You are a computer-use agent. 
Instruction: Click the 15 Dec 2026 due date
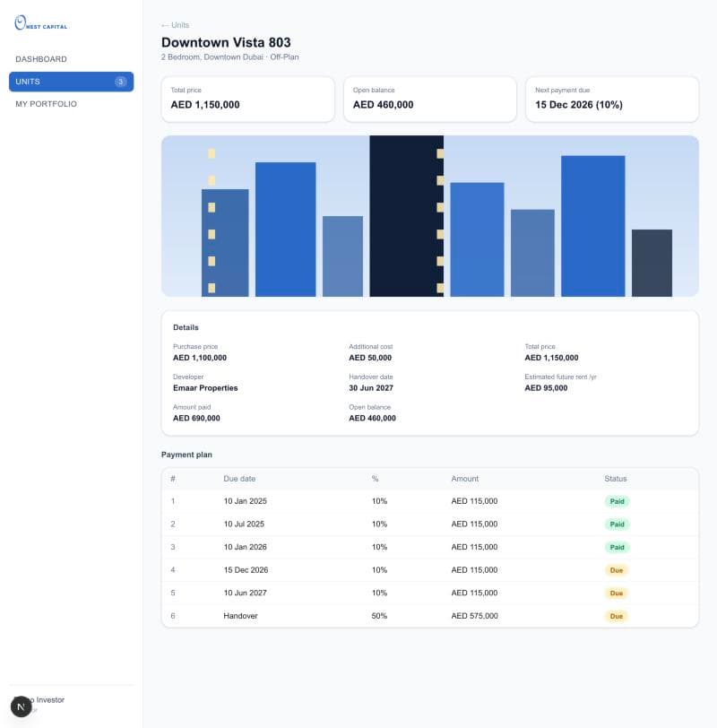click(246, 570)
